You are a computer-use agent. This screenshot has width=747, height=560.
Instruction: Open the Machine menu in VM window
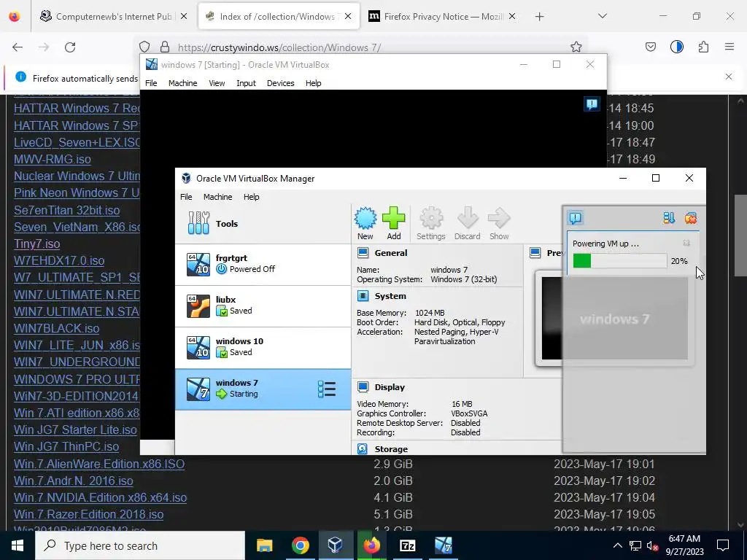183,83
